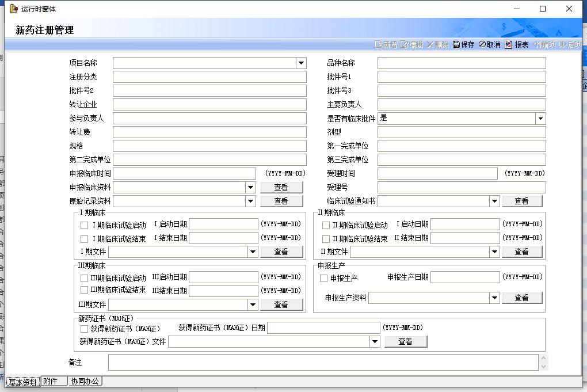Click the 品种名称 input field

pyautogui.click(x=461, y=63)
